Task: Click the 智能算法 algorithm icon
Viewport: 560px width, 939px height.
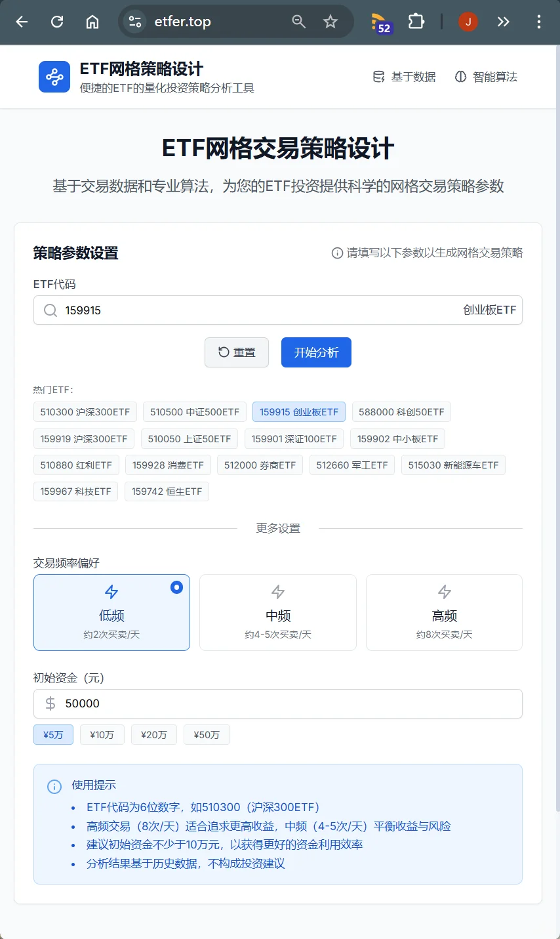Action: [x=460, y=76]
